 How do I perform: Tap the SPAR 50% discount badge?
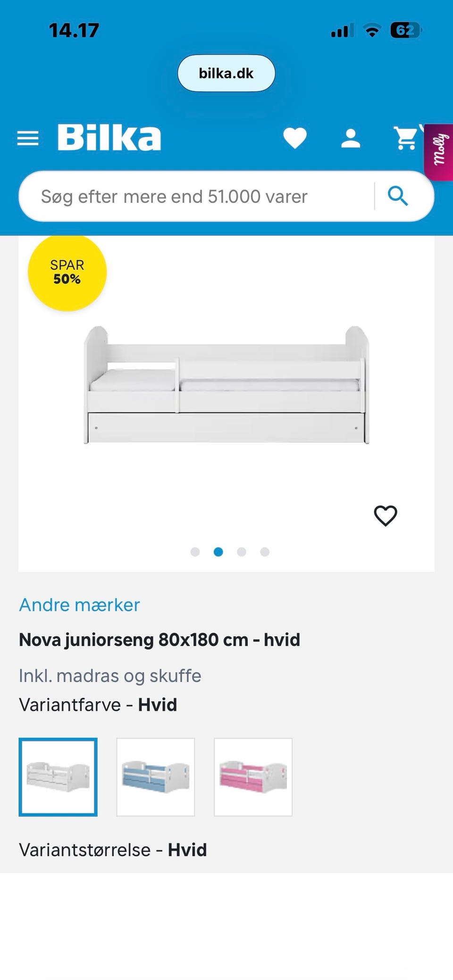[x=67, y=272]
